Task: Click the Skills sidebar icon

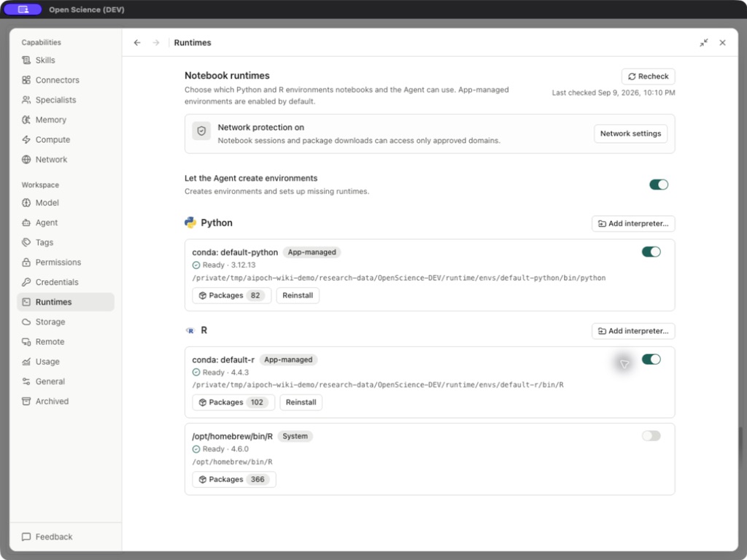Action: (x=26, y=60)
